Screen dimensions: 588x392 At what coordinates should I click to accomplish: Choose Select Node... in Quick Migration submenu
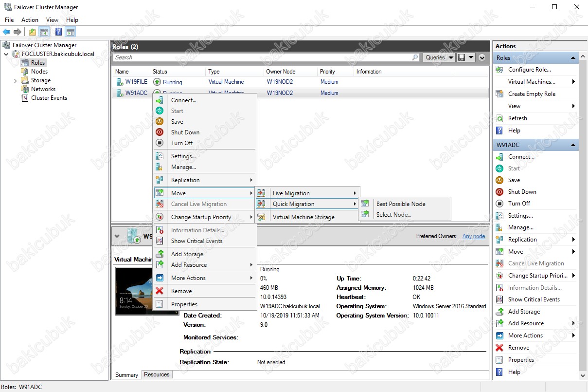pos(405,215)
